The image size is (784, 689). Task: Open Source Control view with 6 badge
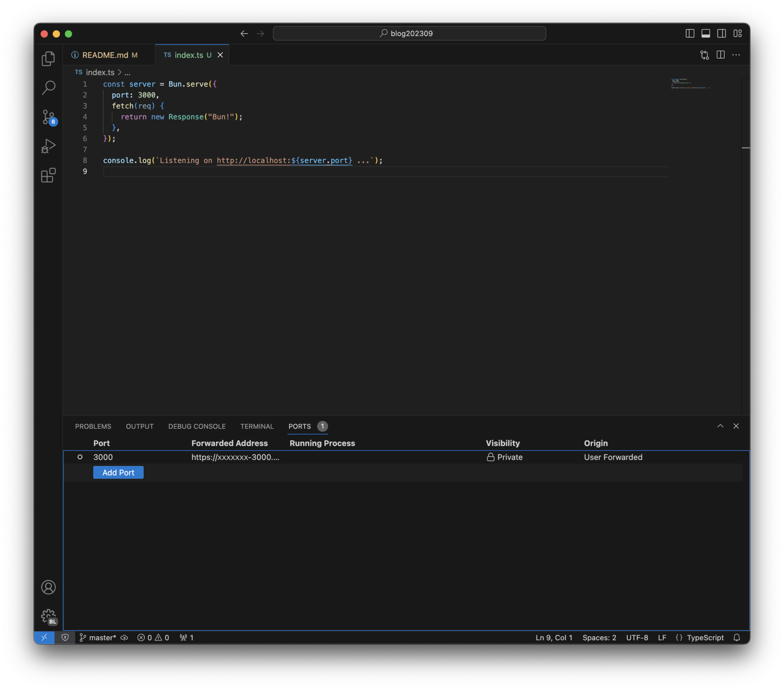(49, 118)
